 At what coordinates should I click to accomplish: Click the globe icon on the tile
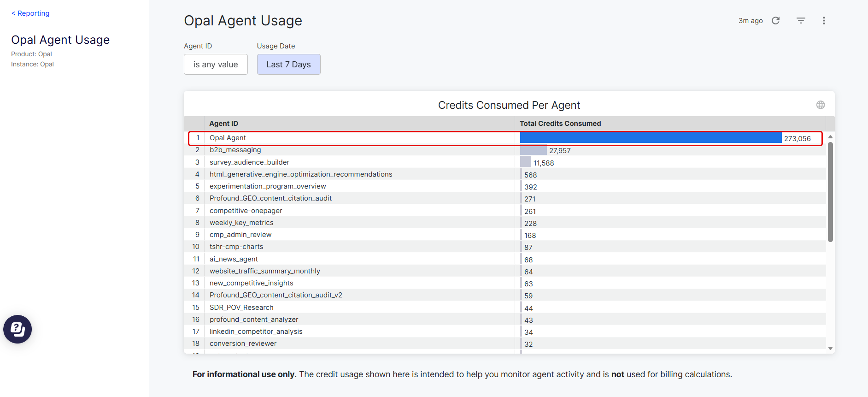point(821,105)
